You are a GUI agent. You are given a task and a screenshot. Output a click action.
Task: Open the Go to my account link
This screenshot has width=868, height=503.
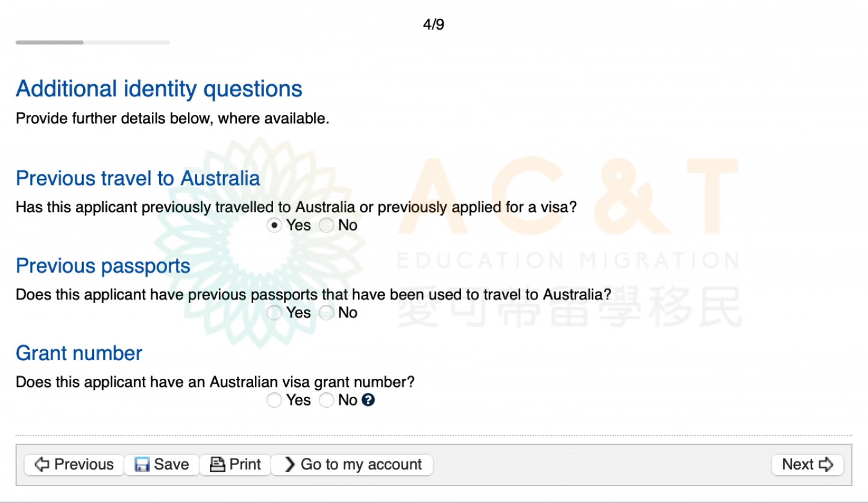click(x=361, y=464)
